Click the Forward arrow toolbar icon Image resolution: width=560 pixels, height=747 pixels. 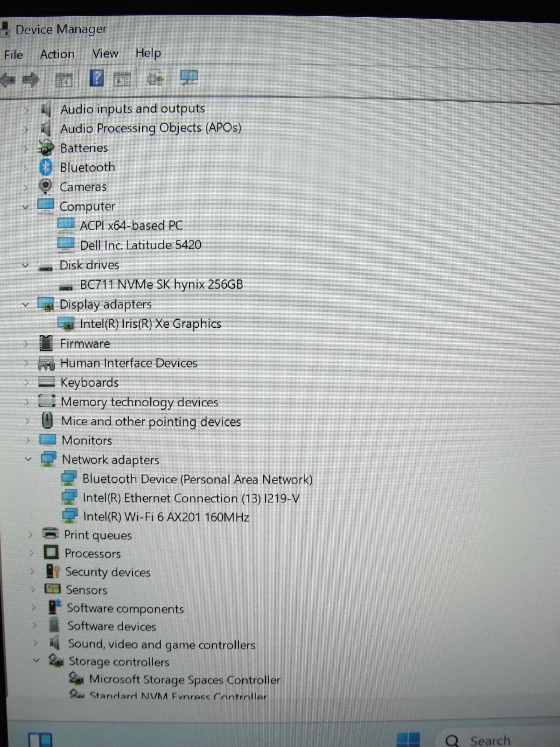point(31,80)
